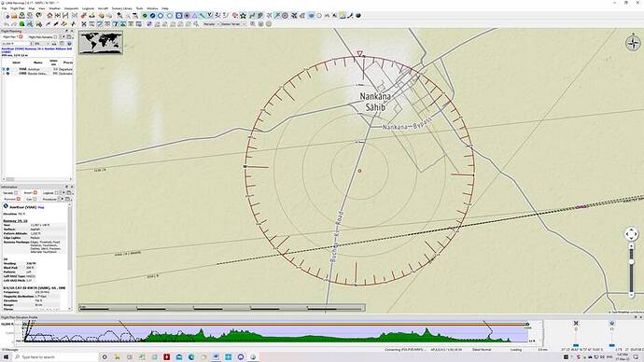Click the compass icon at map top right
Screen dimensions: 644x362
[x=633, y=43]
